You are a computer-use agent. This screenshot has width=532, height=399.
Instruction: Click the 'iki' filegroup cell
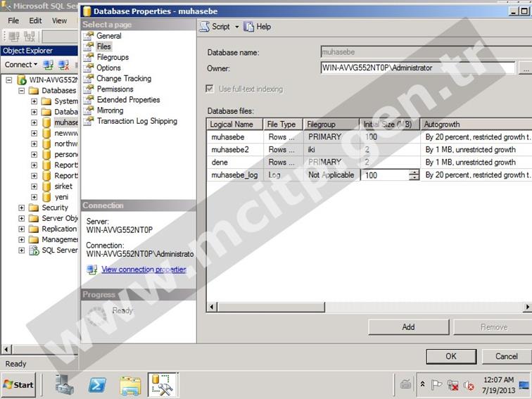[x=331, y=150]
